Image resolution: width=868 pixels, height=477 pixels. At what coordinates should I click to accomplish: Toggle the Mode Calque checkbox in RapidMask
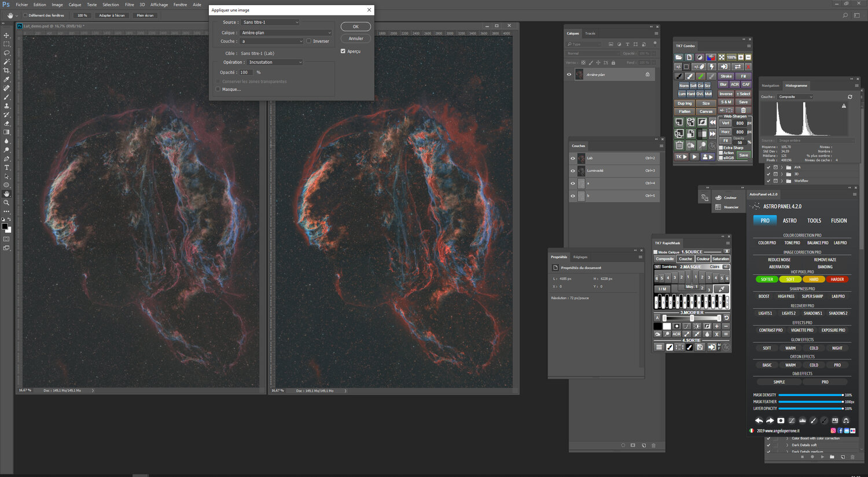[x=656, y=252]
